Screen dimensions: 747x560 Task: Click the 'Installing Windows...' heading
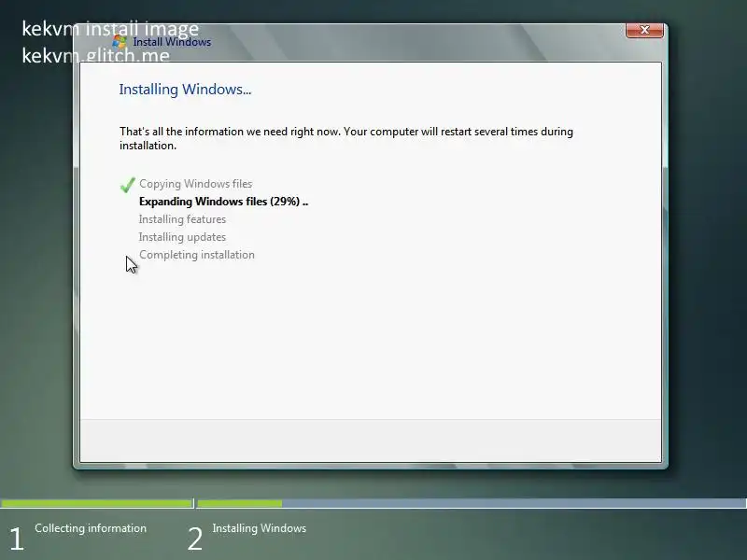[185, 90]
